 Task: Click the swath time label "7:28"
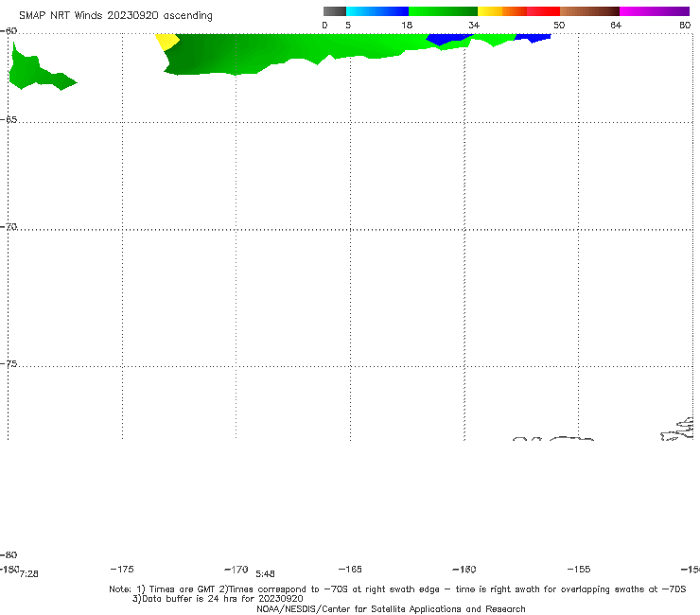click(x=29, y=574)
